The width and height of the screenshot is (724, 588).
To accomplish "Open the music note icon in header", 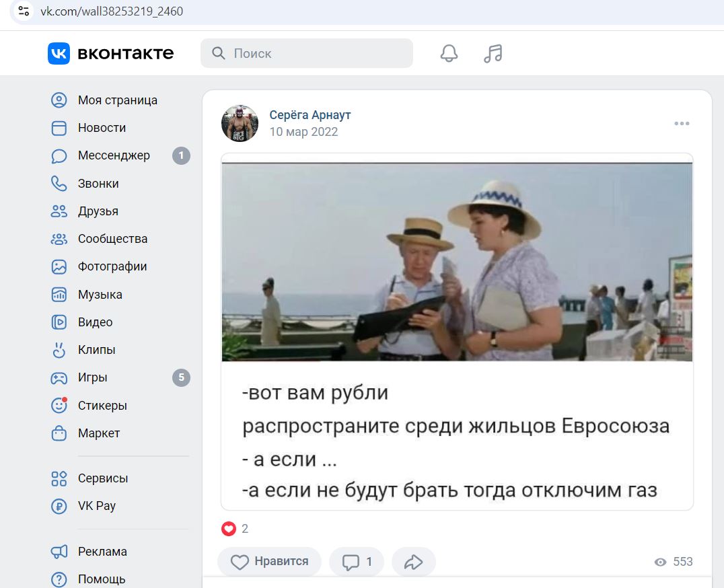I will tap(493, 54).
